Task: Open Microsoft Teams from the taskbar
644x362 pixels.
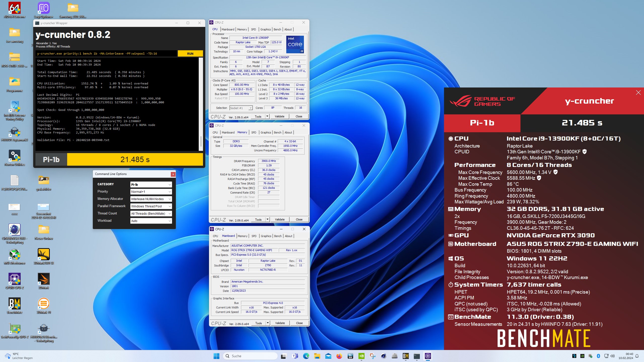Action: coord(295,356)
